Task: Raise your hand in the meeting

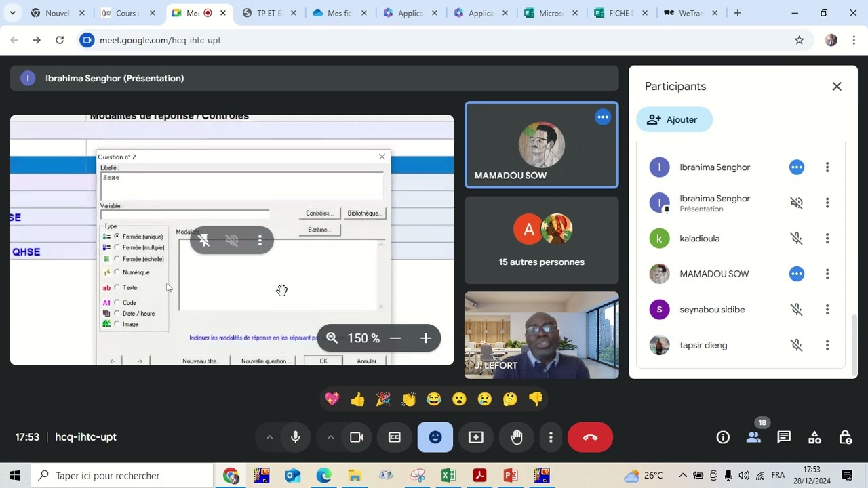Action: click(x=517, y=437)
